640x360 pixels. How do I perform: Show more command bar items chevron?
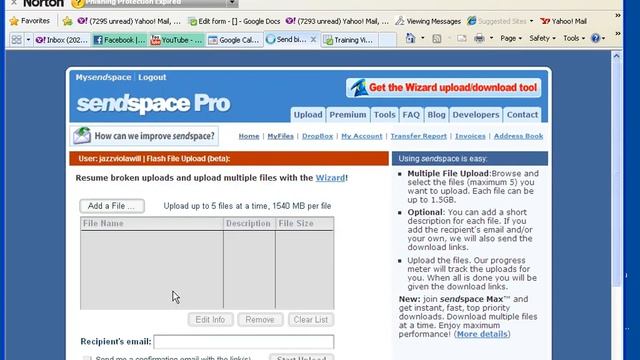618,33
